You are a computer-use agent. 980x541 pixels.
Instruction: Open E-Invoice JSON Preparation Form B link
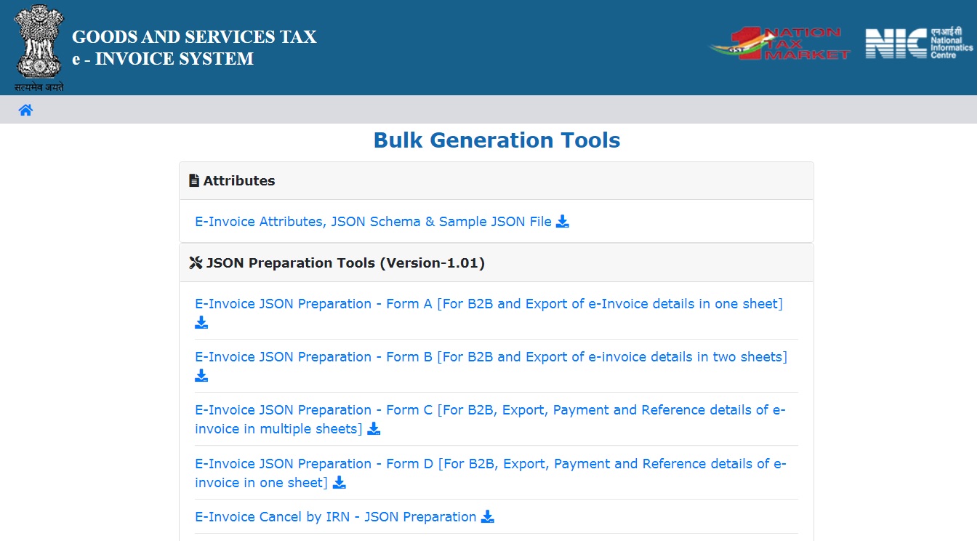click(491, 357)
